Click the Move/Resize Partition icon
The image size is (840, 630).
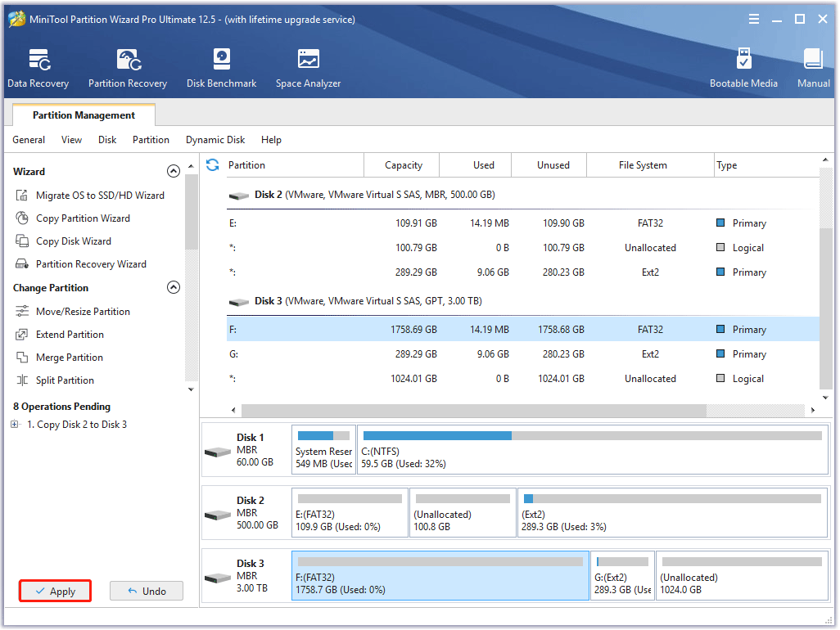click(x=22, y=312)
